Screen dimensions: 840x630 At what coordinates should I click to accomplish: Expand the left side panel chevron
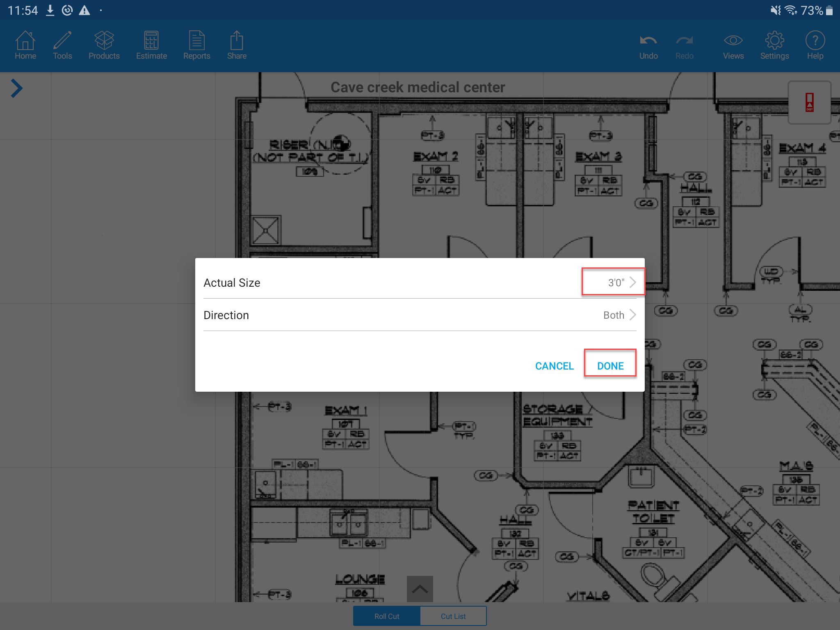[16, 88]
